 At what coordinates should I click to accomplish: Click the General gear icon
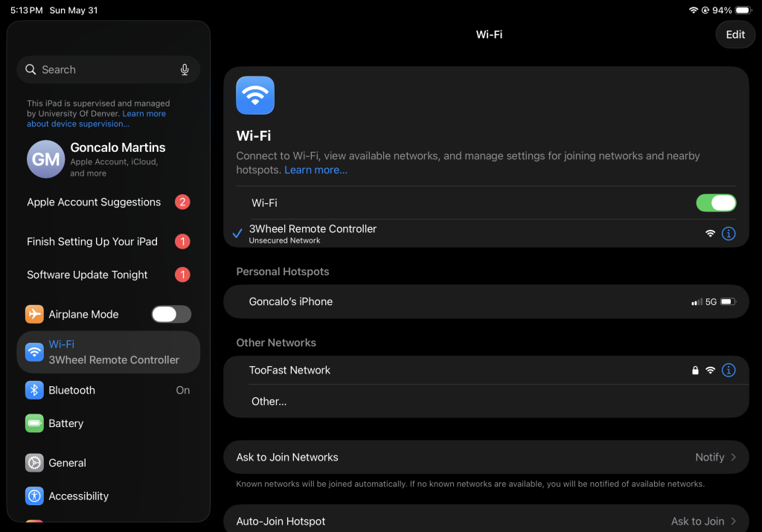tap(34, 463)
